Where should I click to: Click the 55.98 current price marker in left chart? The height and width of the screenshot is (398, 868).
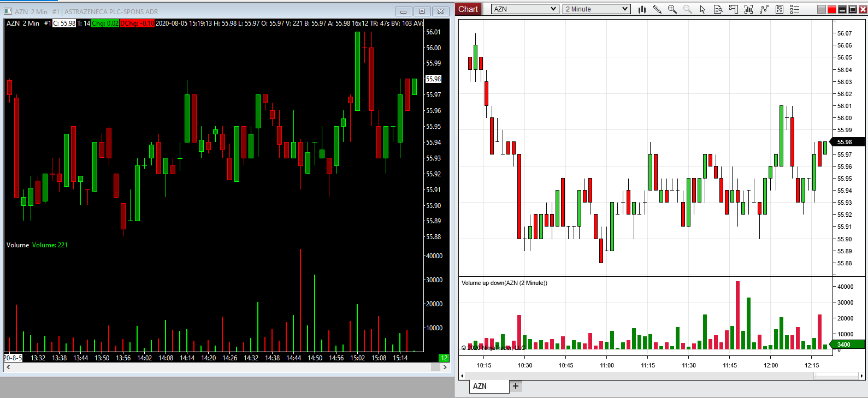click(433, 79)
